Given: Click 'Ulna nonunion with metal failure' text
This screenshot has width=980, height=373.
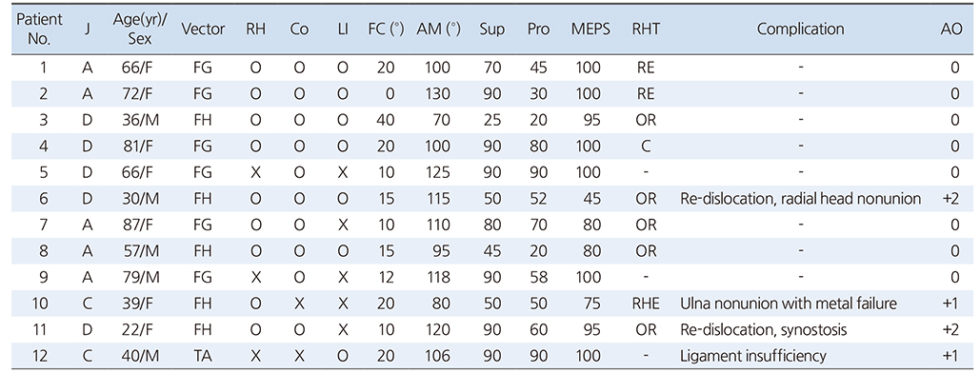Looking at the screenshot, I should pyautogui.click(x=789, y=304).
